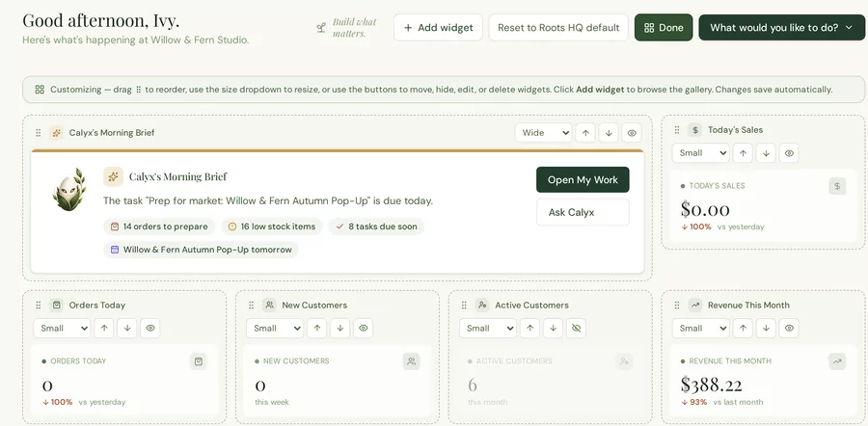
Task: Click the 16 low stock items chip
Action: point(272,226)
